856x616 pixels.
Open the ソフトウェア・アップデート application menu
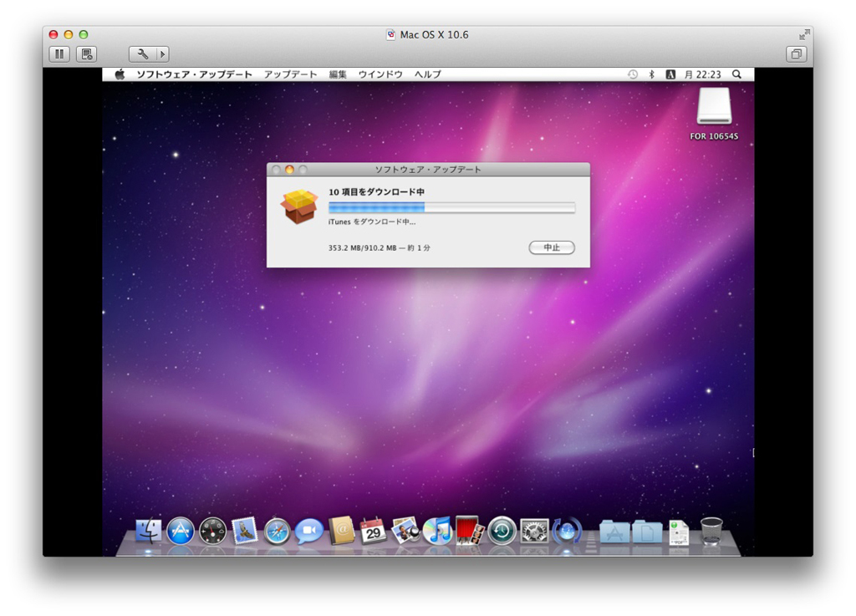tap(194, 74)
